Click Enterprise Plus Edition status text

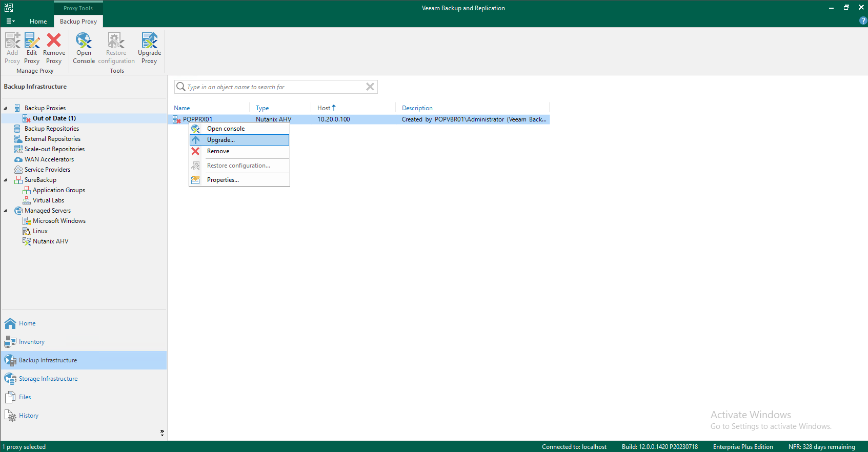pos(743,447)
